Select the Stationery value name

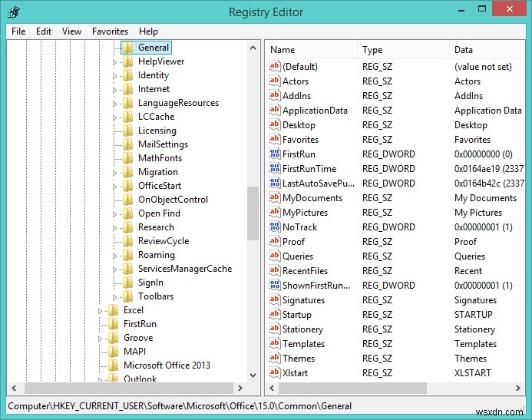point(302,329)
